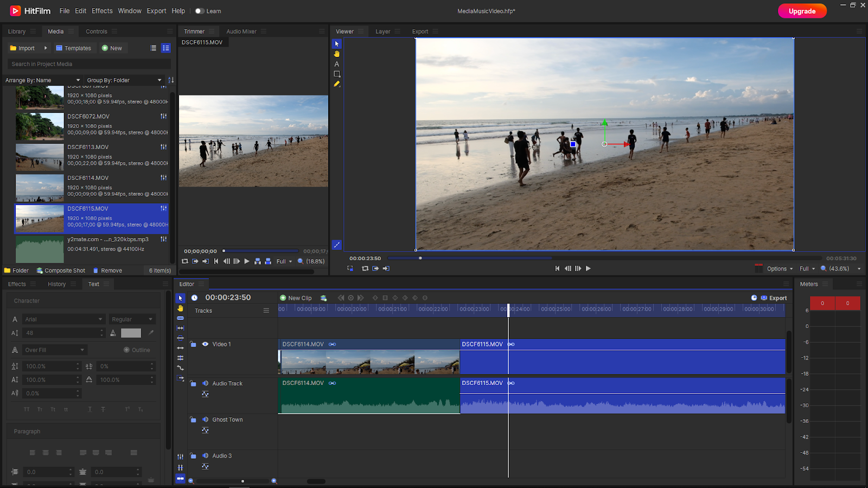This screenshot has height=488, width=868.
Task: Open the Tracks options menu
Action: click(266, 311)
